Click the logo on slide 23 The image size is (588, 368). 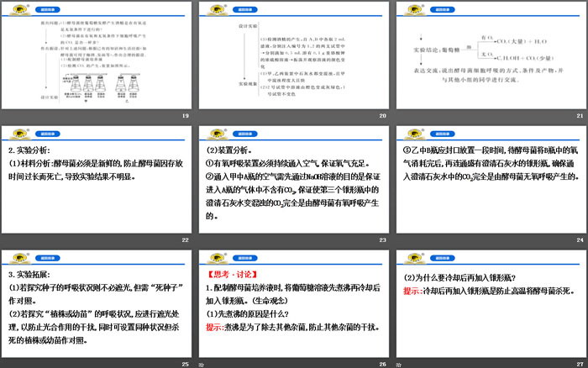point(217,134)
